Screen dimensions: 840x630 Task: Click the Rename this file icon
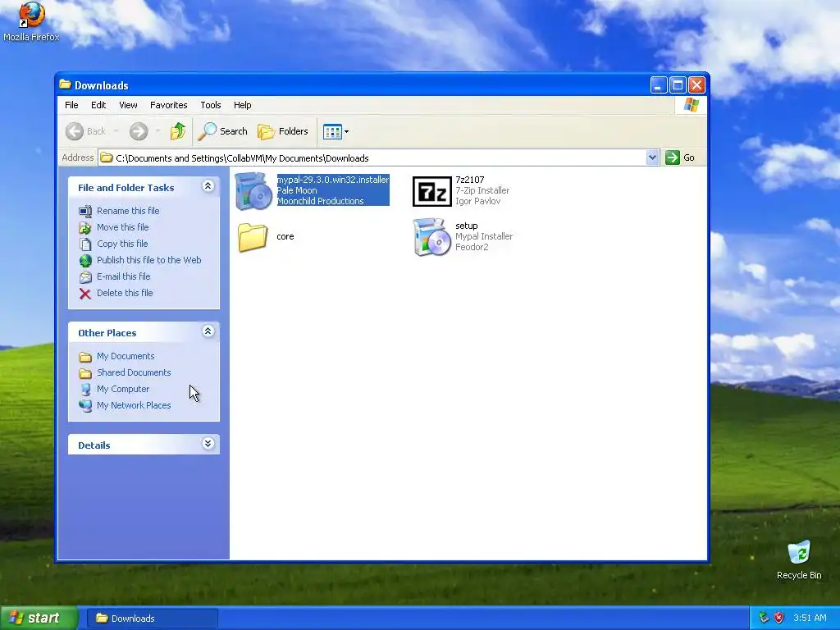tap(85, 212)
